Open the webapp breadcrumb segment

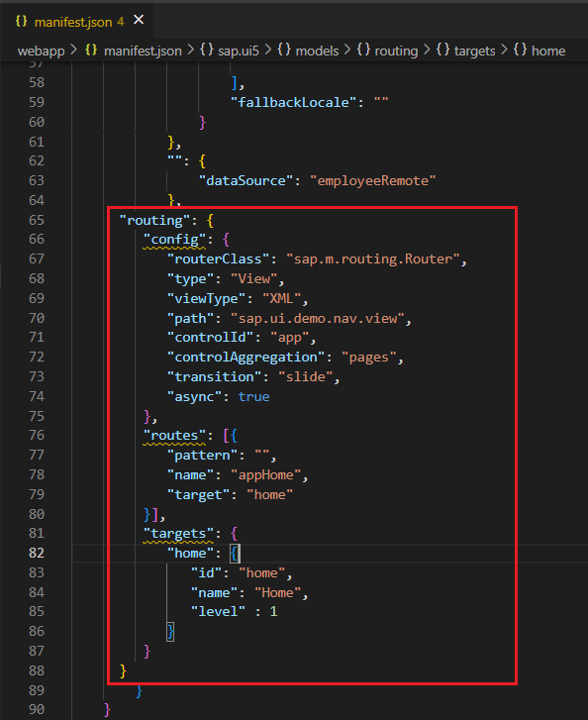(41, 51)
